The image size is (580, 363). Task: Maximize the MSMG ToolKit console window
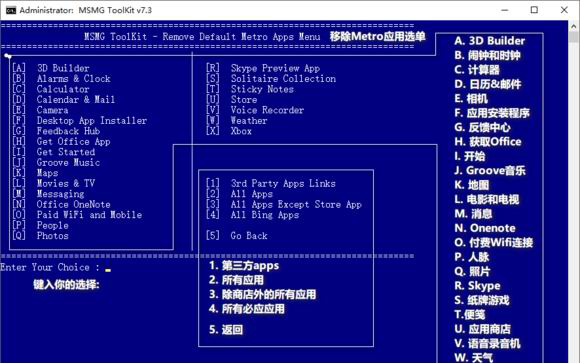click(x=534, y=10)
